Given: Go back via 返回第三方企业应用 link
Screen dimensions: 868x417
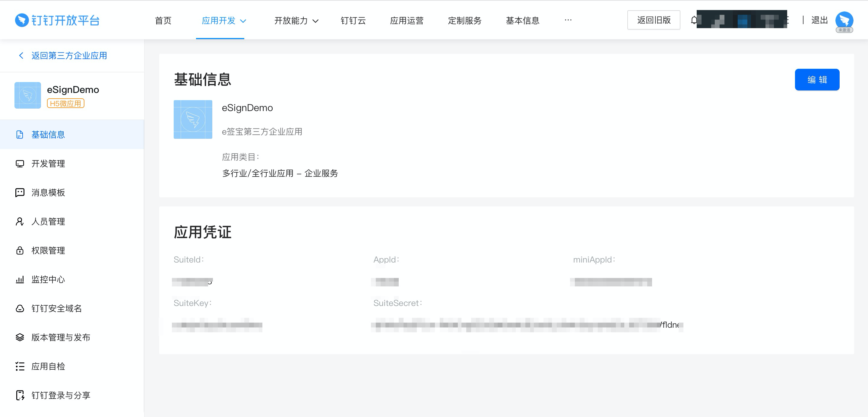Looking at the screenshot, I should (69, 56).
